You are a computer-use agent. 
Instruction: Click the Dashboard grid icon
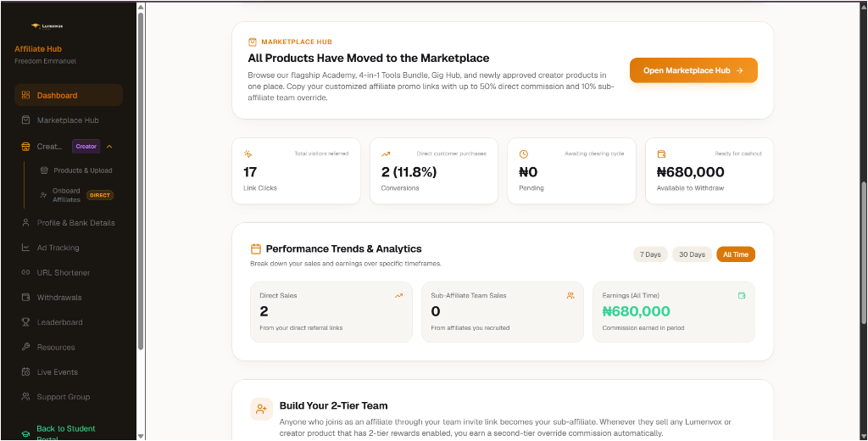pos(25,95)
